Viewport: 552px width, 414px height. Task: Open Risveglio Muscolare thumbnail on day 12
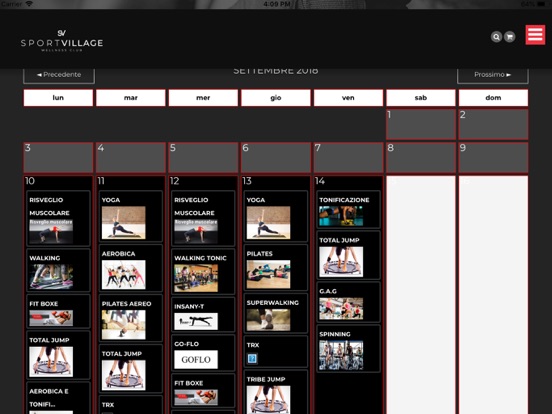(x=196, y=231)
